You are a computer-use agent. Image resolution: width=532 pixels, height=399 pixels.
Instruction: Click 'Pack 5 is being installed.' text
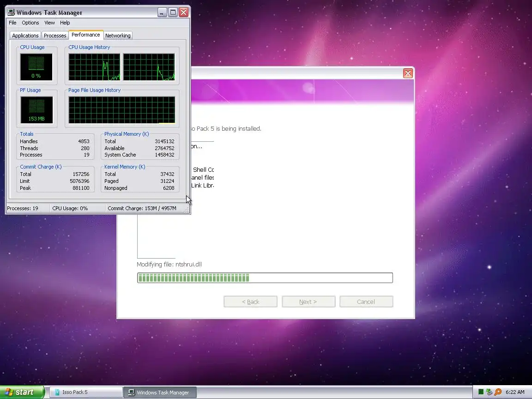(x=229, y=128)
